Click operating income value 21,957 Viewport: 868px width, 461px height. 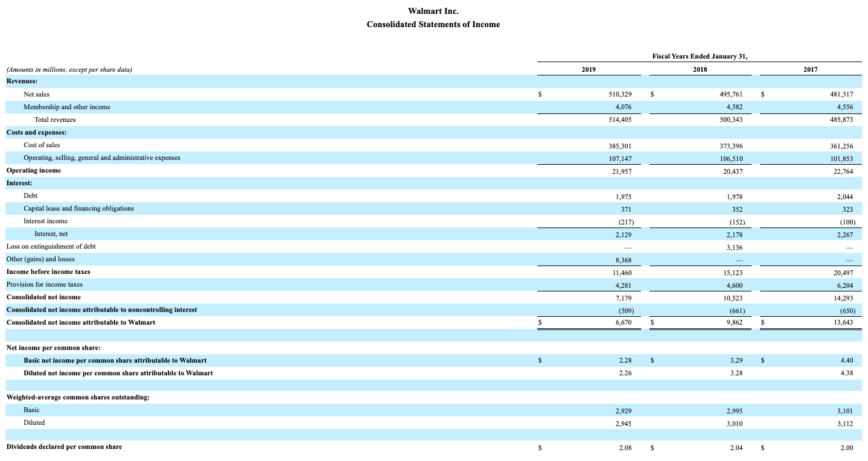(622, 171)
